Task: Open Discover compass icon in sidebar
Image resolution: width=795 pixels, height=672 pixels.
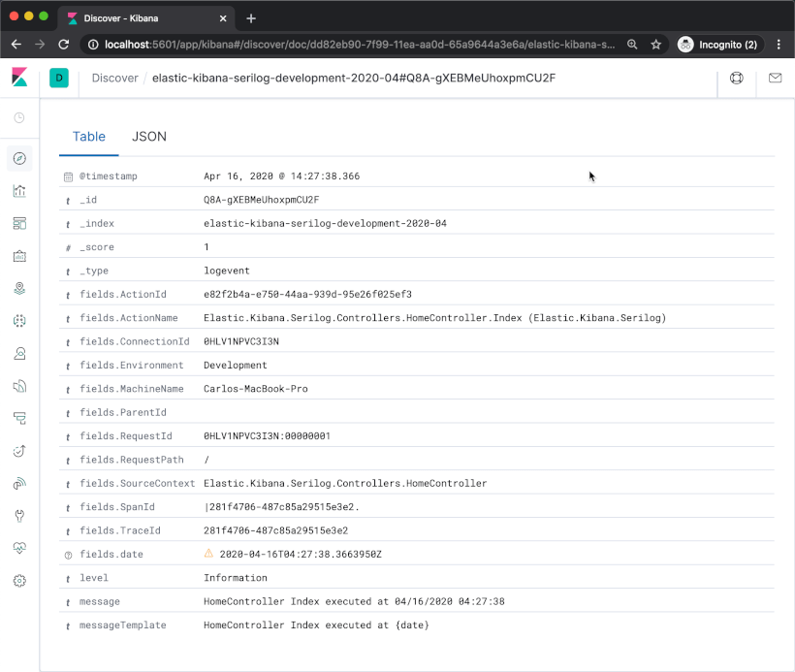Action: (19, 159)
